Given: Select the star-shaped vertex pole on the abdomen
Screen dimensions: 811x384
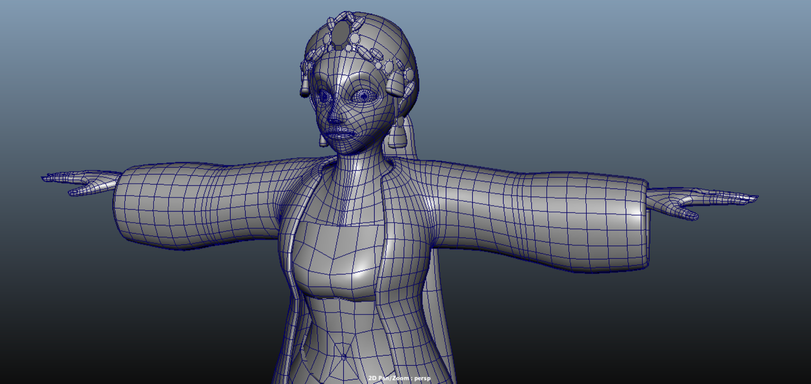Looking at the screenshot, I should [x=344, y=357].
